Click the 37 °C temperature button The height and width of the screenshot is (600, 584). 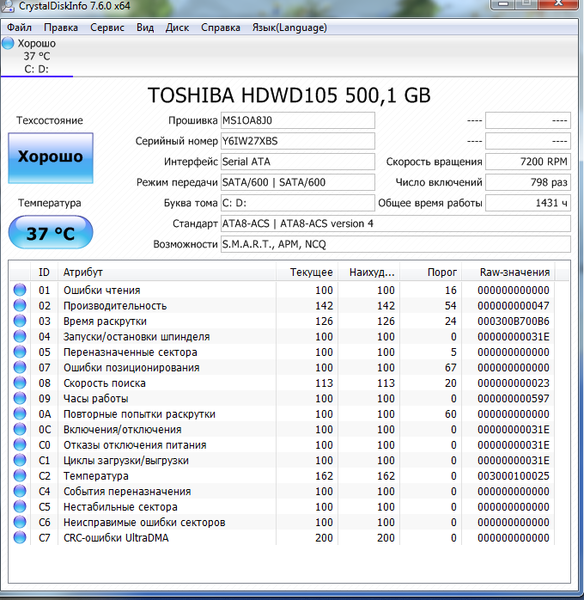tap(51, 233)
